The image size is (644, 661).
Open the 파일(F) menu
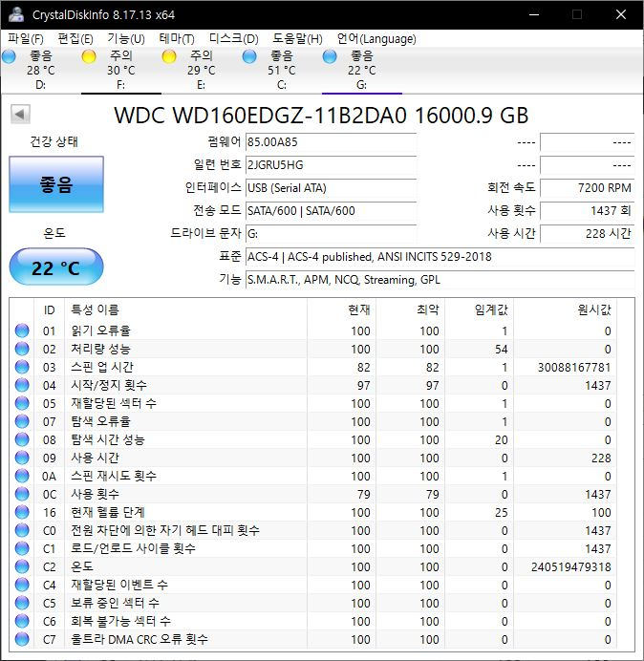[x=25, y=39]
